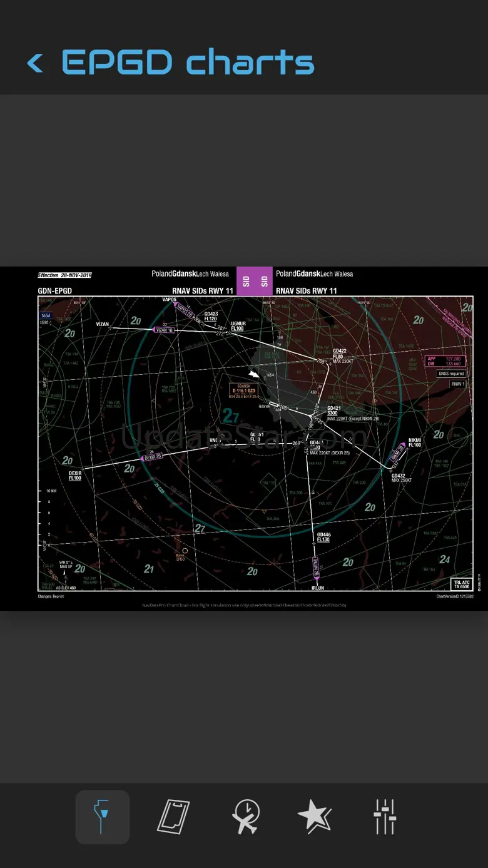This screenshot has height=868, width=488.
Task: Tap the 'RNAV 1' note box
Action: click(x=458, y=384)
